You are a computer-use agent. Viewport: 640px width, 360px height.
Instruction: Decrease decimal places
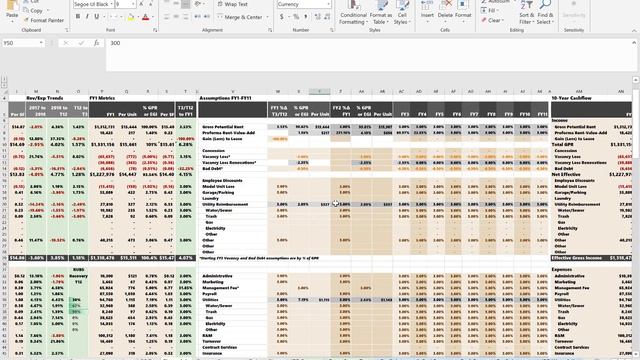pyautogui.click(x=327, y=17)
